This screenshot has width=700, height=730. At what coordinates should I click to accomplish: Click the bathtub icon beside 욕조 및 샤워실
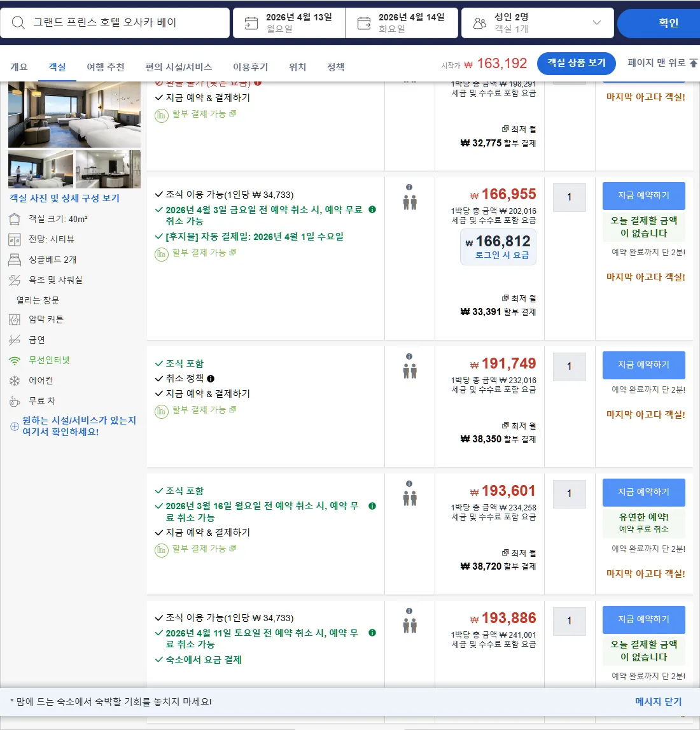15,280
